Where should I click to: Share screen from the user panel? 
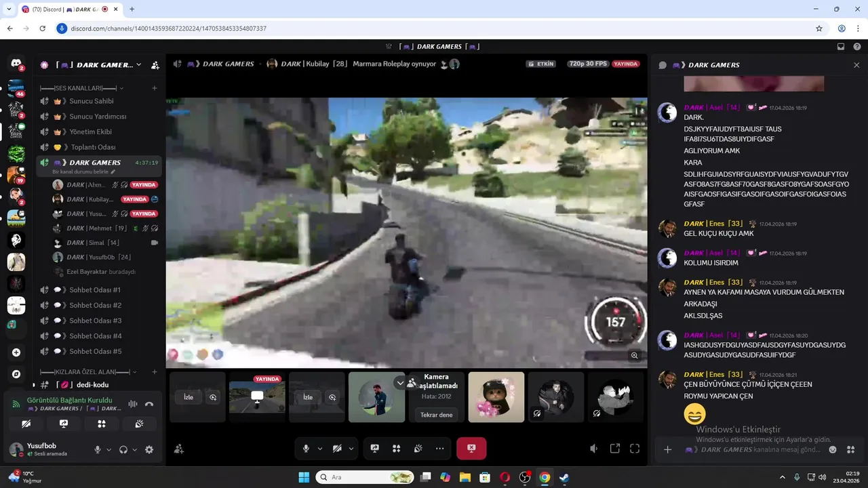coord(64,424)
